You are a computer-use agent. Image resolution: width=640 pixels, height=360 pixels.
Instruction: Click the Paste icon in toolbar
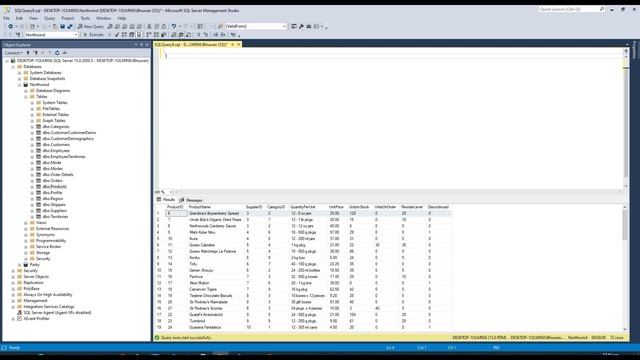164,26
